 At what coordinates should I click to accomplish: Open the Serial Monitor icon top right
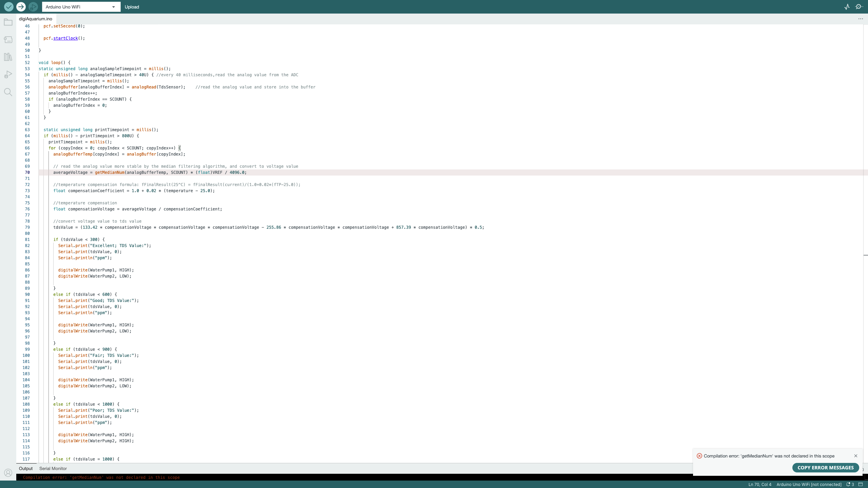tap(859, 6)
